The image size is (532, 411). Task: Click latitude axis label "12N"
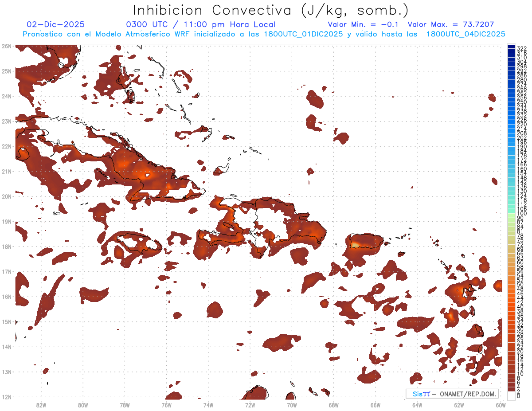[6, 397]
